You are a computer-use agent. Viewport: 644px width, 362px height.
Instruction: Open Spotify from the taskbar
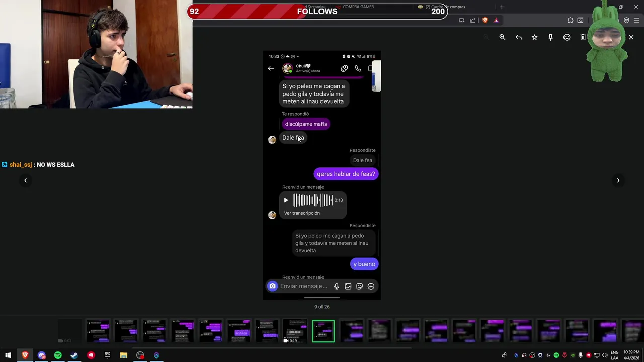pyautogui.click(x=58, y=355)
